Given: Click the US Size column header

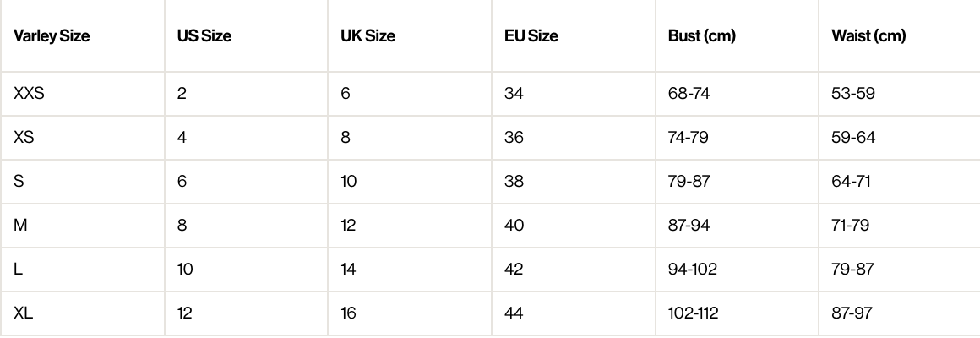Looking at the screenshot, I should coord(204,36).
